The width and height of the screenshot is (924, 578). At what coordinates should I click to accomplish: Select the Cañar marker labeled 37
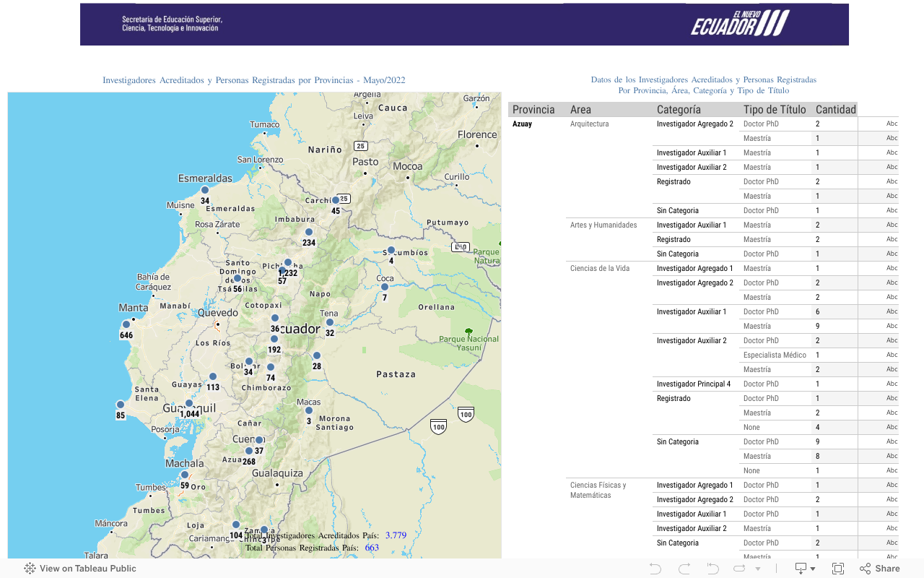click(x=259, y=440)
